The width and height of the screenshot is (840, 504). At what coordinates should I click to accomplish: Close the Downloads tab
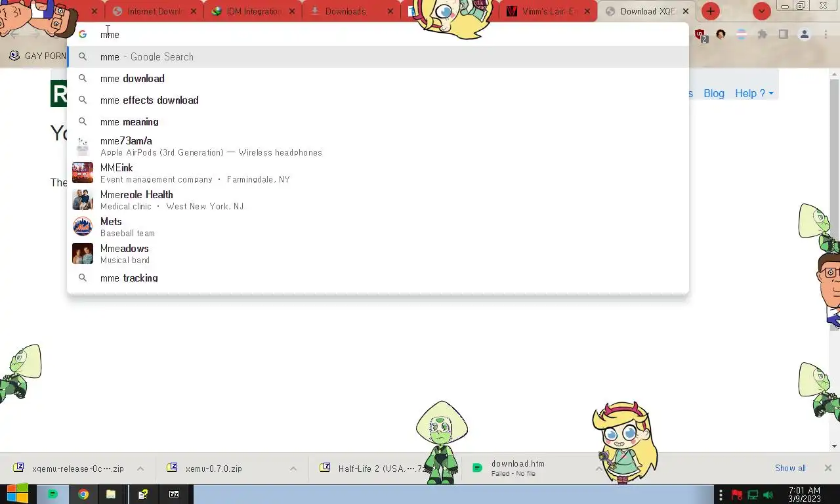[390, 11]
